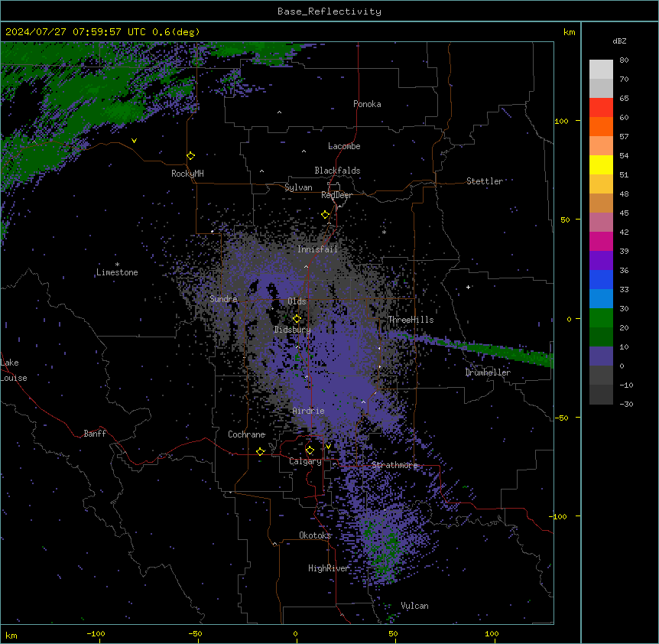
Task: Click the Sylvan label
Action: [x=298, y=187]
